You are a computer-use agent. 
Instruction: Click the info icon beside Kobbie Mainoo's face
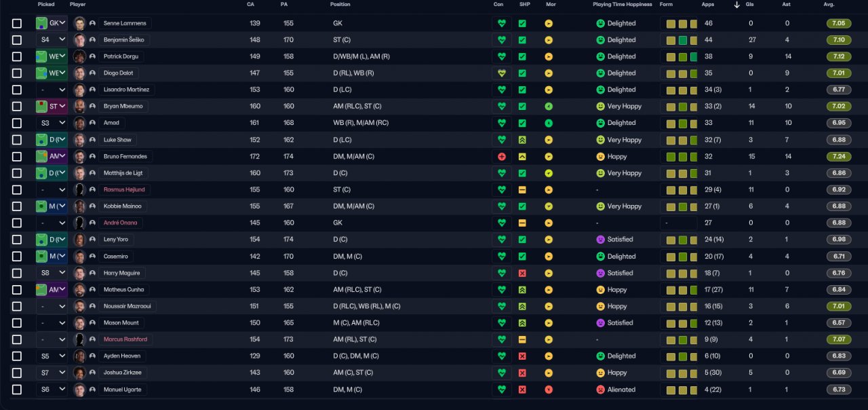click(x=92, y=206)
